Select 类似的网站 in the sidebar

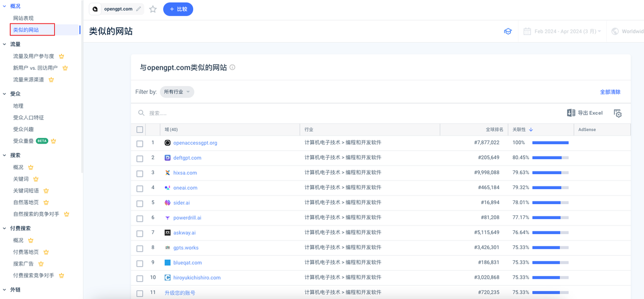(26, 30)
